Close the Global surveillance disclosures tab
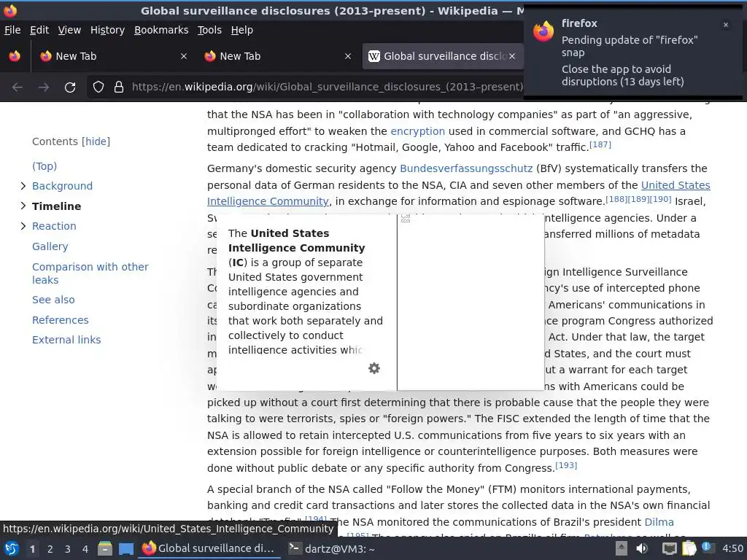The height and width of the screenshot is (560, 747). pyautogui.click(x=512, y=56)
